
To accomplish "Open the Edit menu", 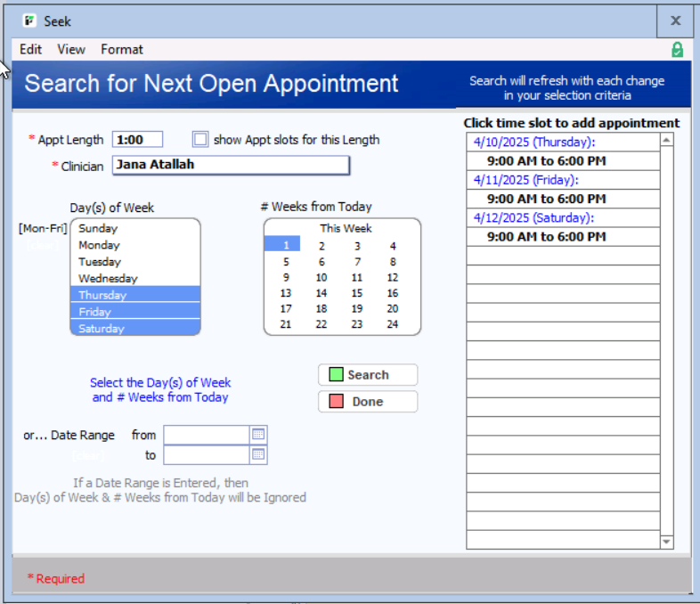I will point(30,49).
